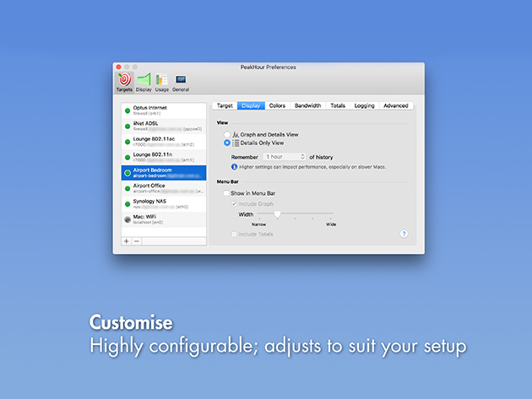This screenshot has height=399, width=532.
Task: Choose the Mac: WiFi target
Action: pyautogui.click(x=162, y=219)
